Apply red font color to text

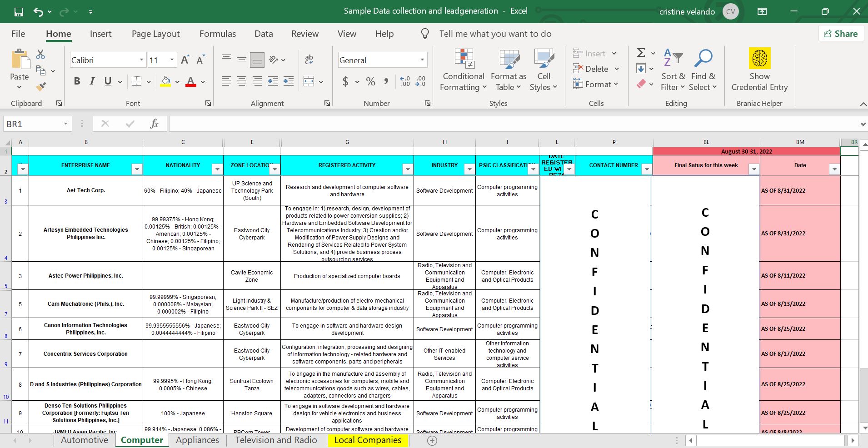point(191,82)
